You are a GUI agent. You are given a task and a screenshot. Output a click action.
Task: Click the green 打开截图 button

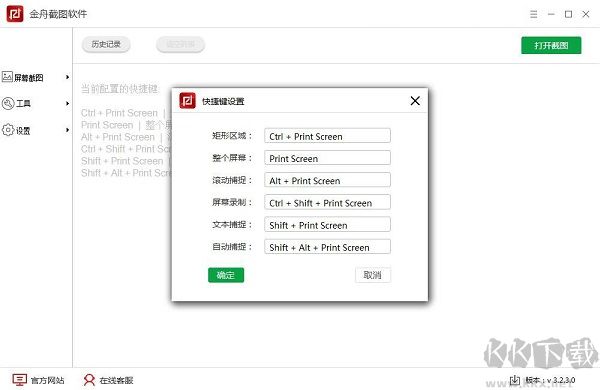551,45
